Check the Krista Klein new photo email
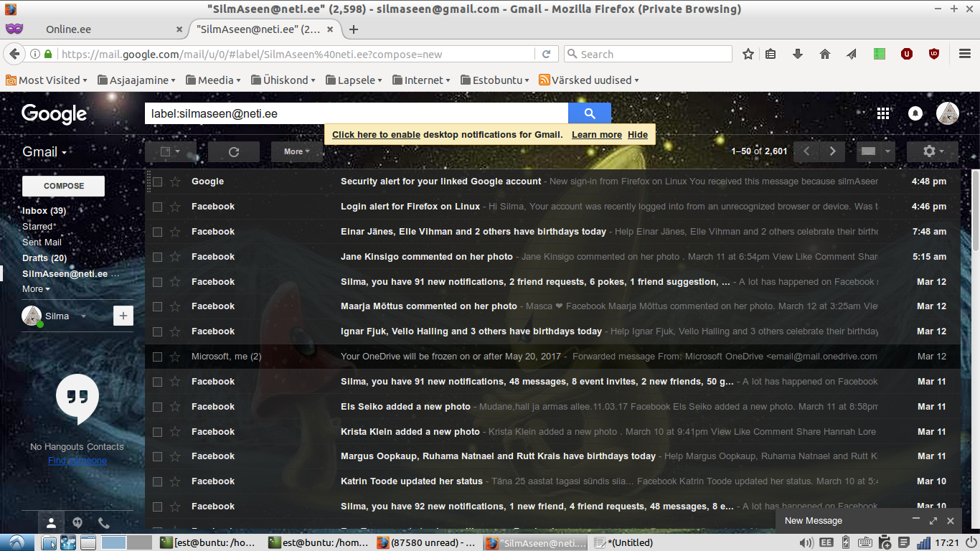Viewport: 980px width, 551px height. tap(158, 432)
